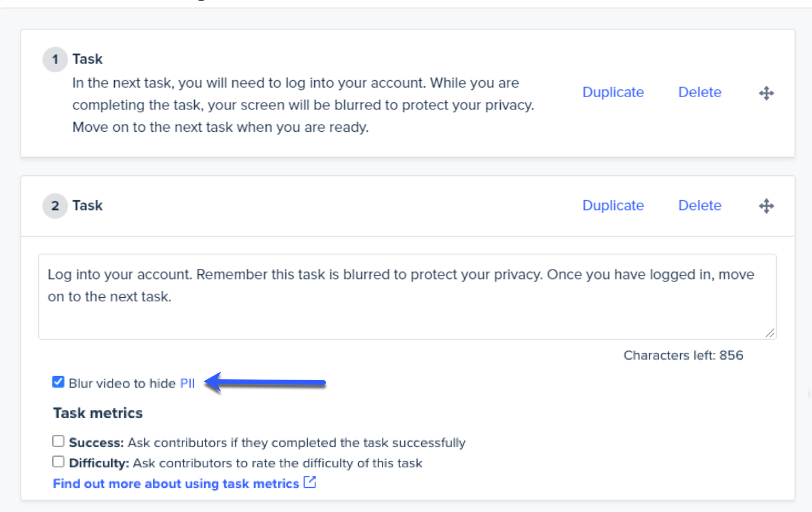
Task: Click the number 2 badge of second task
Action: pyautogui.click(x=55, y=206)
